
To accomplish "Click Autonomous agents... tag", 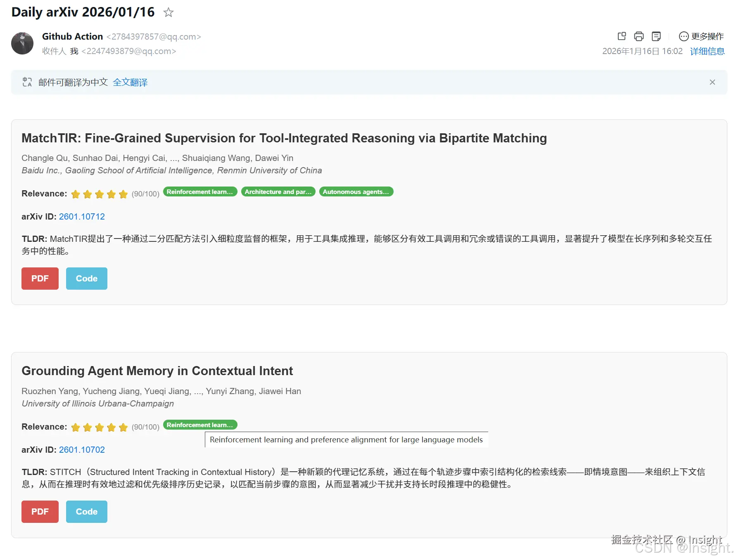I will [356, 192].
